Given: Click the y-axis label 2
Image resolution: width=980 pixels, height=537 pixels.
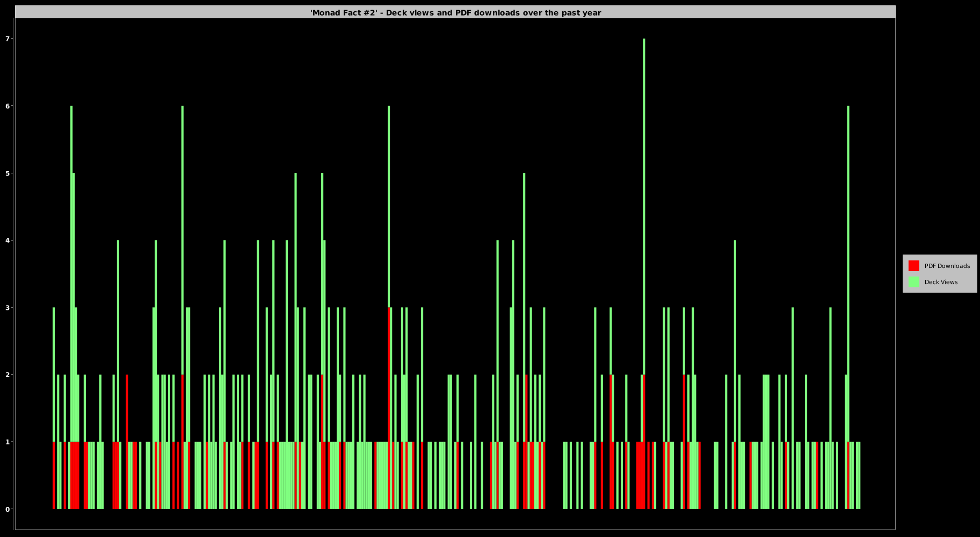Looking at the screenshot, I should pos(8,375).
